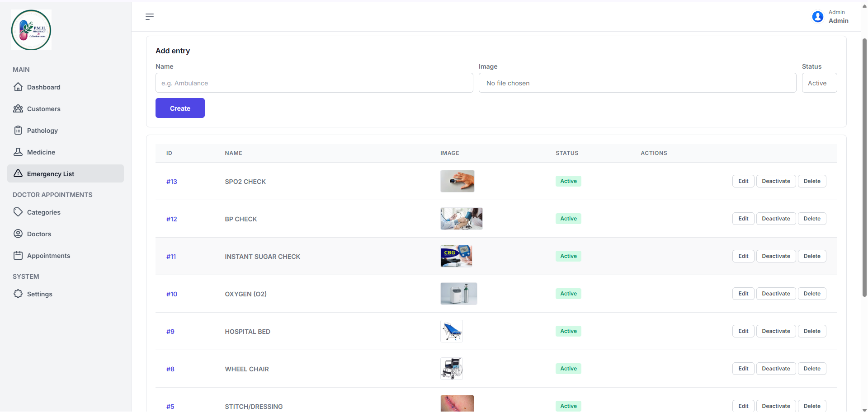Click the Active badge for HOSPITAL BED
The height and width of the screenshot is (412, 868).
568,331
